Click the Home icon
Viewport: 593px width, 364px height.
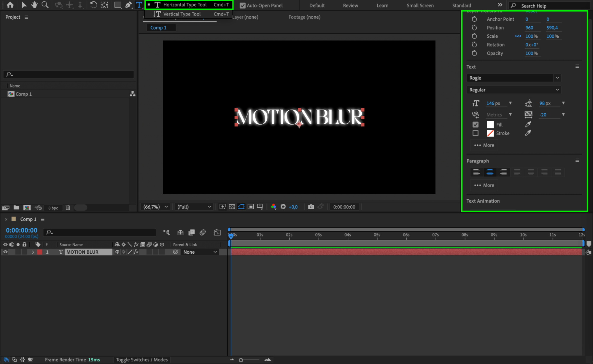(10, 5)
